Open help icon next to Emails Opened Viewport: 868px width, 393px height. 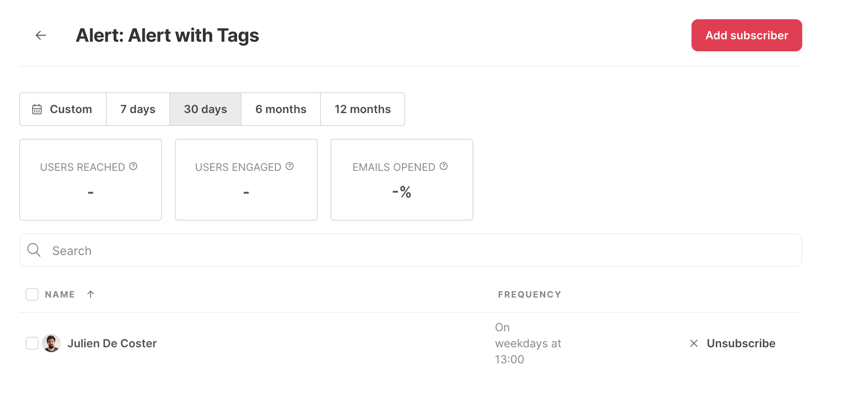click(x=444, y=166)
